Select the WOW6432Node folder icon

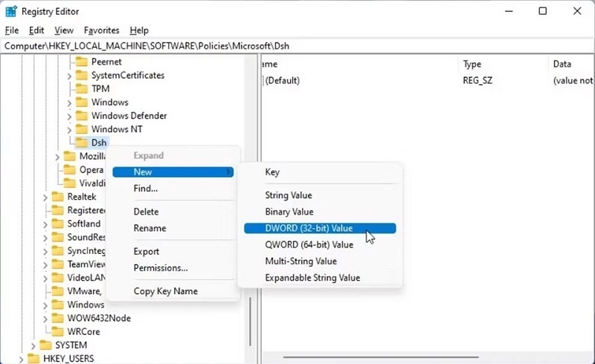(57, 318)
